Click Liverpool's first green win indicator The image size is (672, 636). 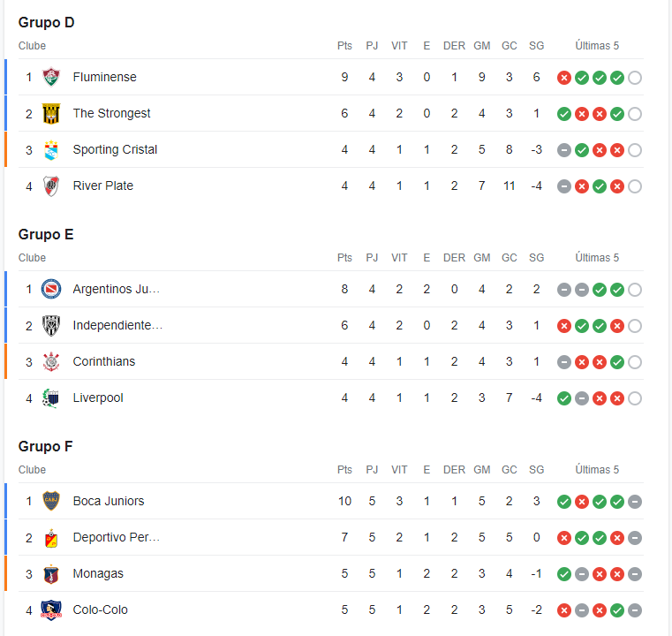point(564,398)
